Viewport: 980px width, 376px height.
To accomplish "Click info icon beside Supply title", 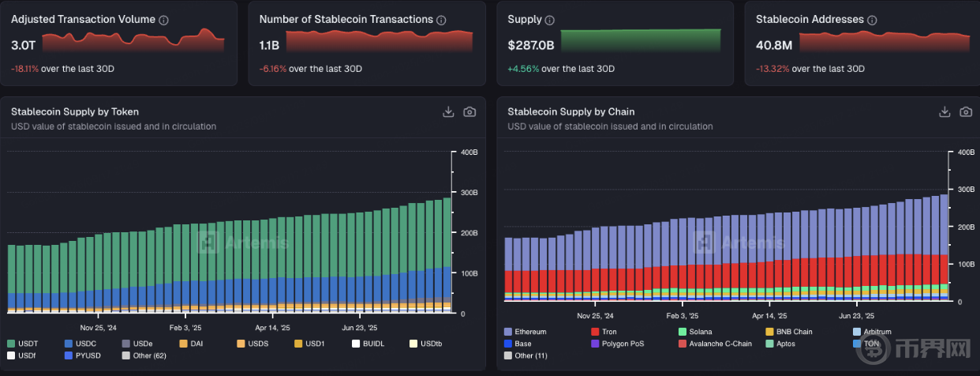I will pyautogui.click(x=550, y=20).
